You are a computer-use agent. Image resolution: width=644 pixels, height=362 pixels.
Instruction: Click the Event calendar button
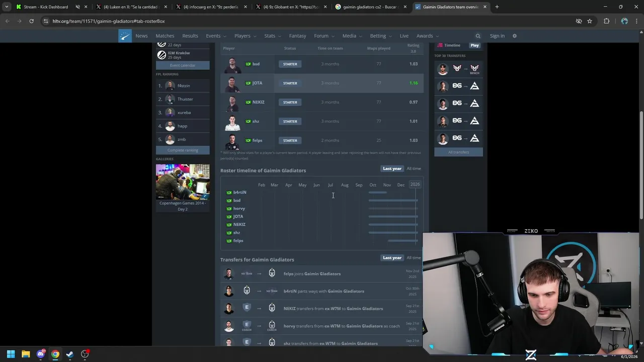coord(183,65)
